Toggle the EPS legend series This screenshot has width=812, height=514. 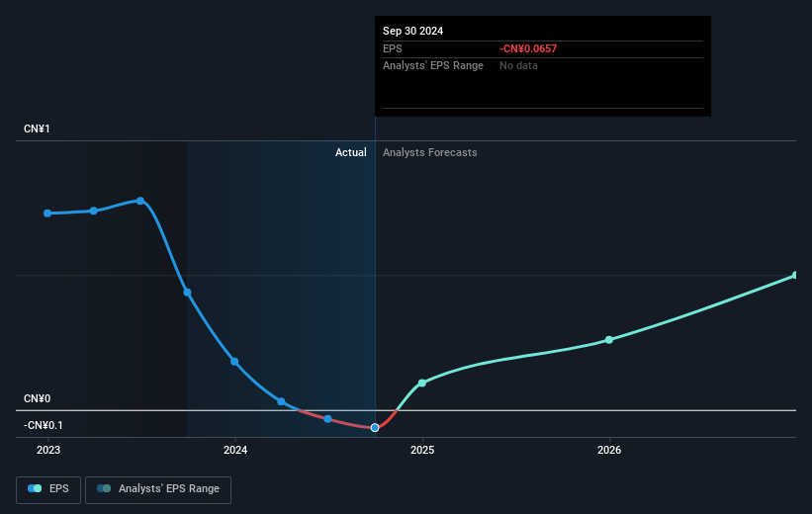tap(48, 489)
